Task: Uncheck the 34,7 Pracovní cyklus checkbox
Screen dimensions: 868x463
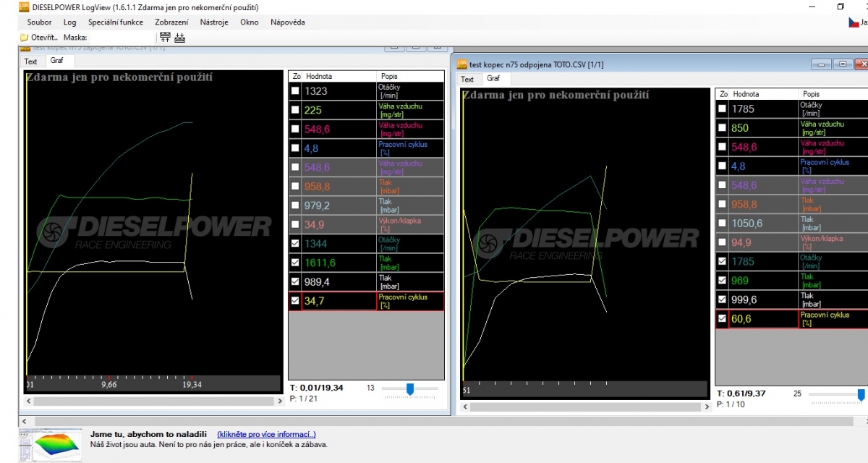Action: (294, 300)
